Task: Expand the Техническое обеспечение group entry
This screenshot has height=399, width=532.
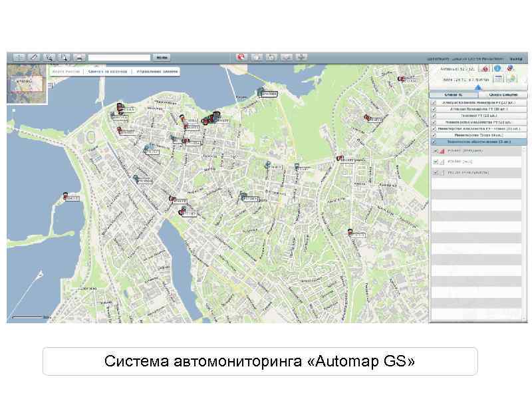Action: (479, 142)
